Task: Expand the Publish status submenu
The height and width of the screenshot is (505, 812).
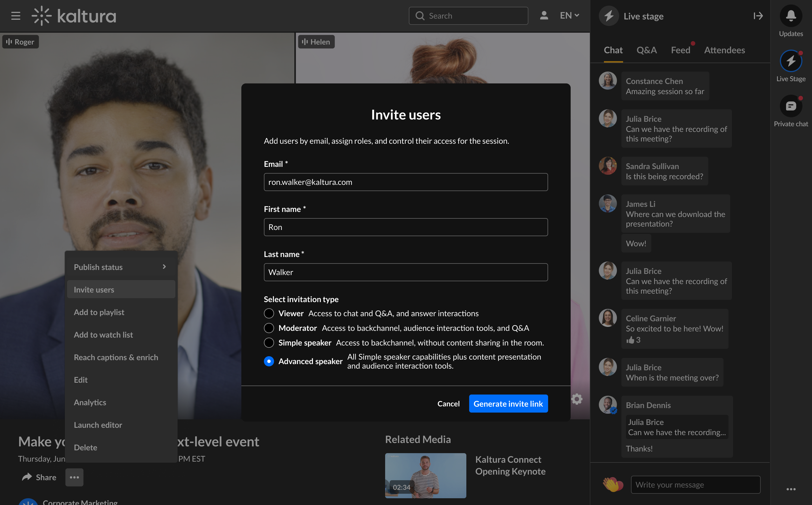Action: point(121,267)
